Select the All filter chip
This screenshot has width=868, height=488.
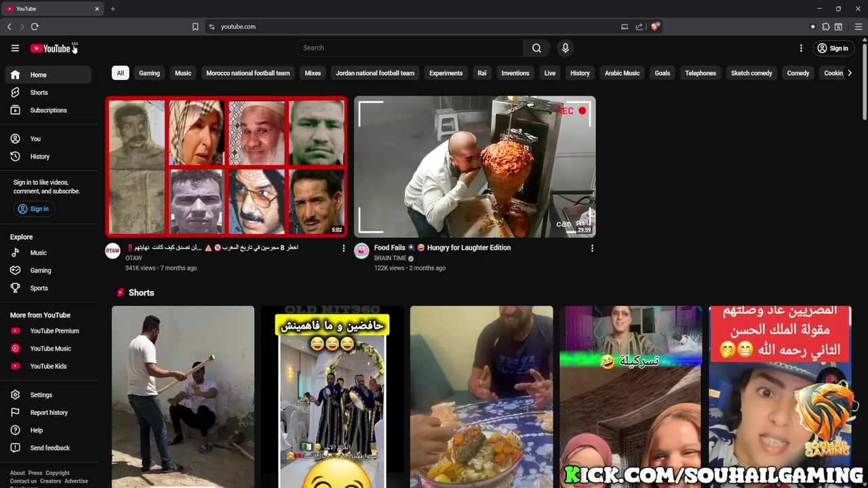pos(120,73)
